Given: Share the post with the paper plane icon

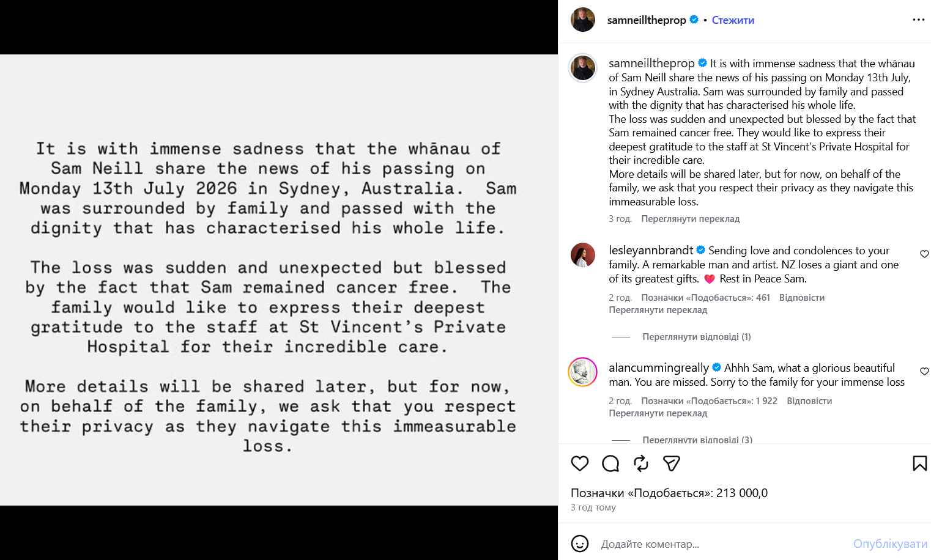Looking at the screenshot, I should point(672,463).
